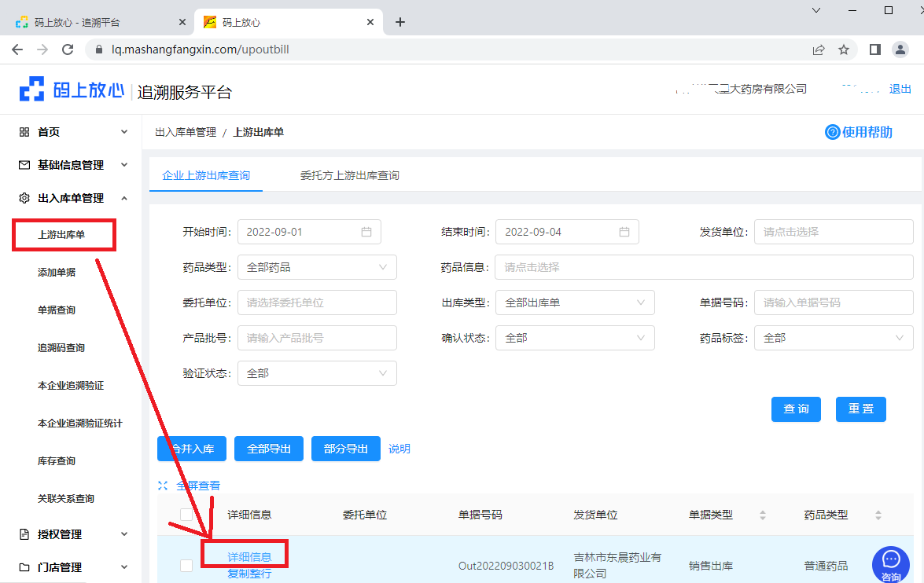Share this page via the address bar icon

tap(819, 49)
